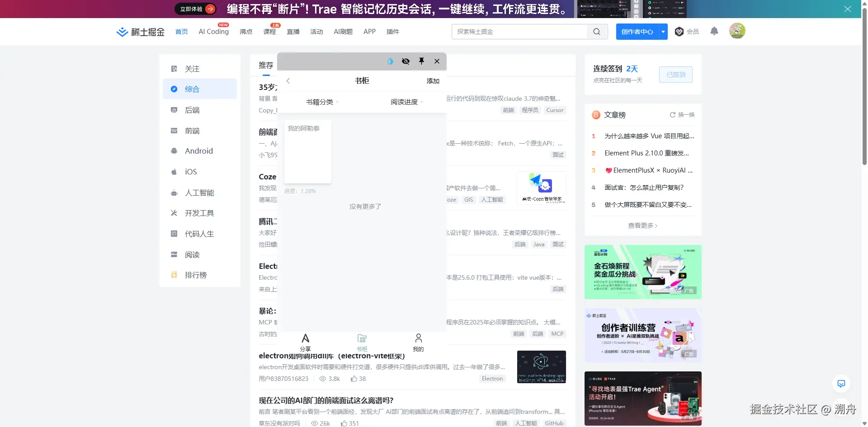Focus the 探索稀土掘金 search field
The width and height of the screenshot is (868, 427).
point(520,32)
